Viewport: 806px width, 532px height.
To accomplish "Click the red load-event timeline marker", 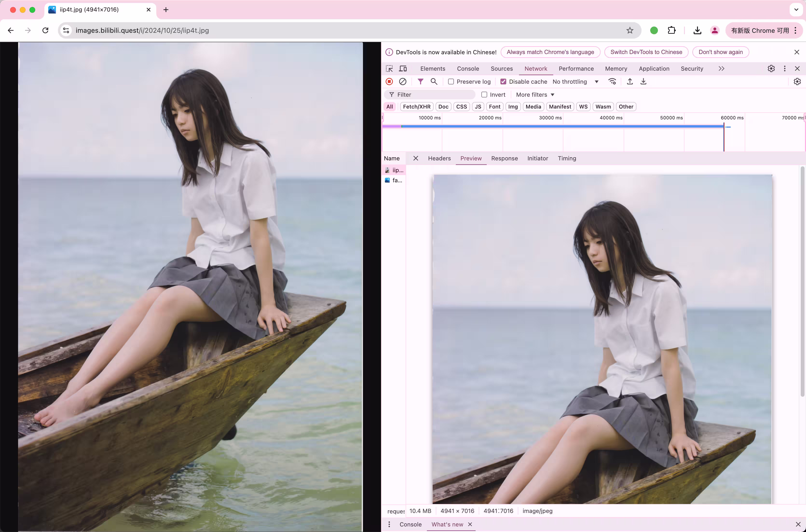I will point(724,137).
